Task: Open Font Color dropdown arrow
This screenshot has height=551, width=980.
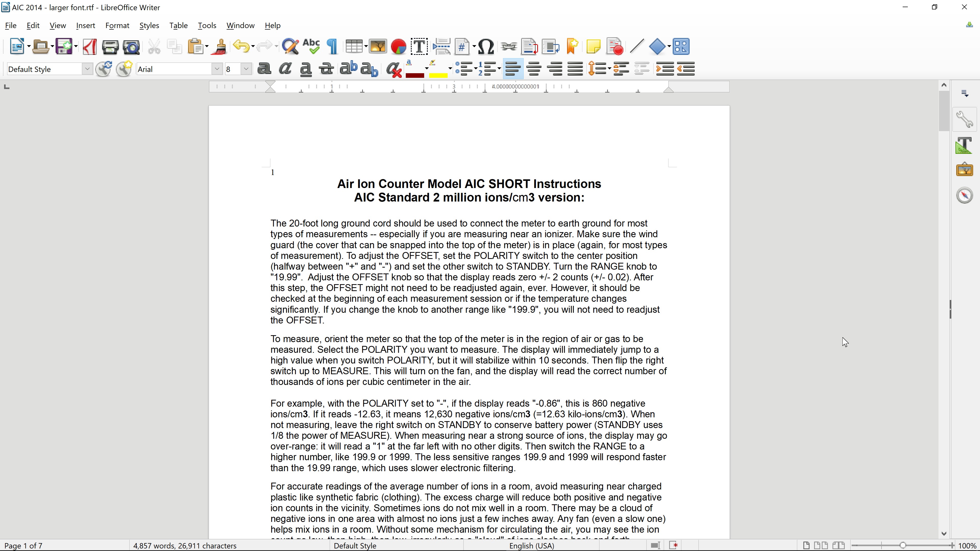Action: [x=426, y=69]
